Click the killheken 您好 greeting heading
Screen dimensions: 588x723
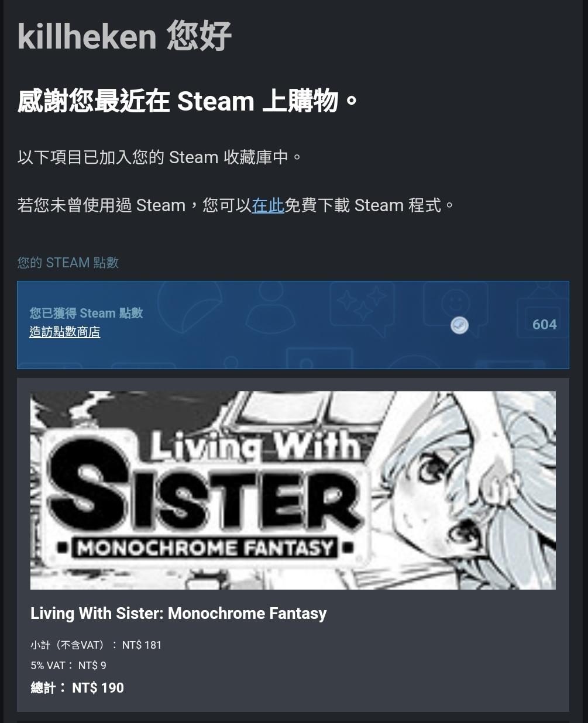(x=125, y=36)
